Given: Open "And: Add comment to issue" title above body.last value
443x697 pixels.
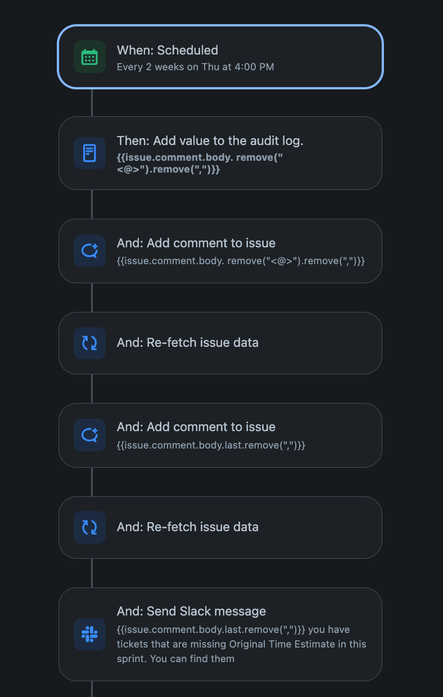Looking at the screenshot, I should pyautogui.click(x=196, y=427).
